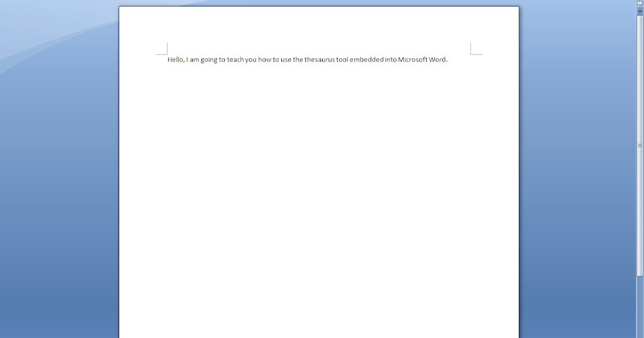Place cursor after Microsoft Word period
This screenshot has width=644, height=338.
pyautogui.click(x=448, y=60)
